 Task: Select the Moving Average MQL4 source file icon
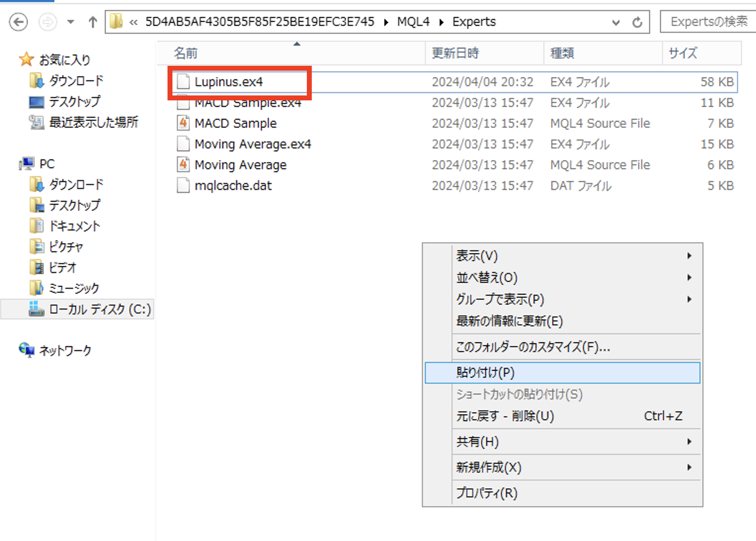(x=183, y=165)
